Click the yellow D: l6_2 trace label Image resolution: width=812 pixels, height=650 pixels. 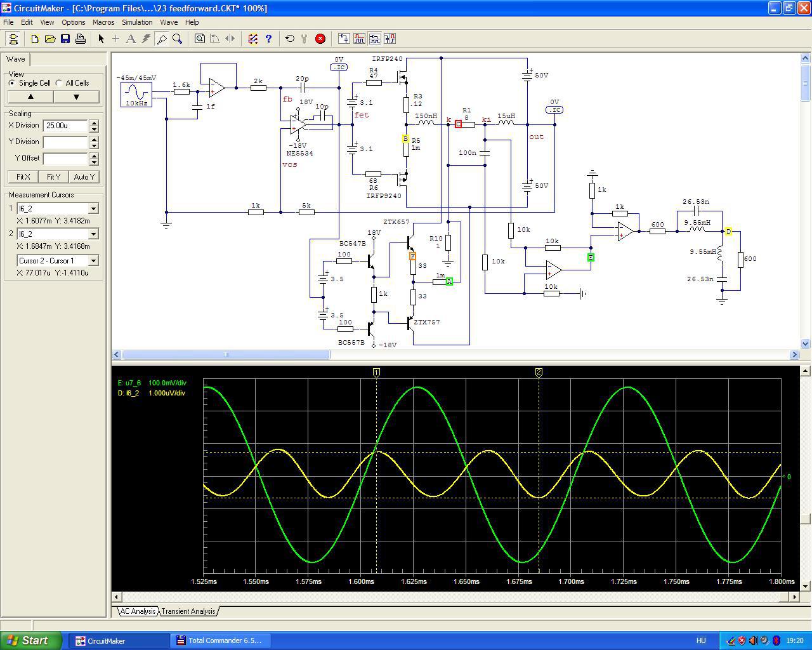click(x=152, y=394)
